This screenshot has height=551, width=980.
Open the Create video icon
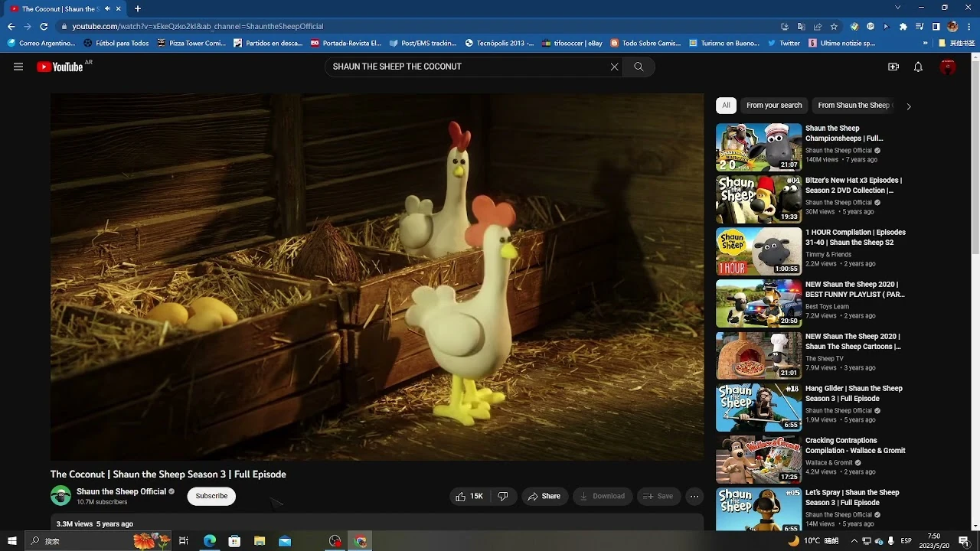(x=893, y=67)
